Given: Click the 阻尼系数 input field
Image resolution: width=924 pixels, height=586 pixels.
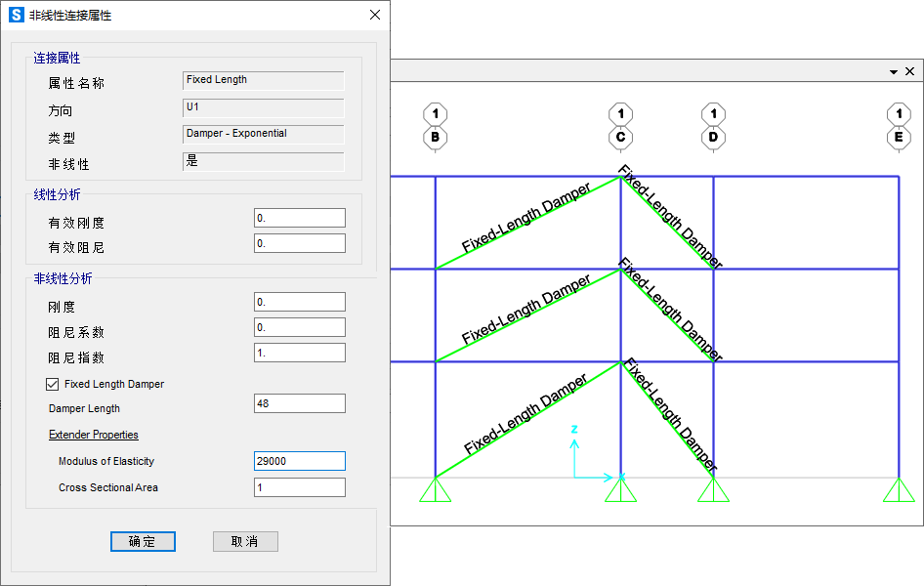Looking at the screenshot, I should pos(299,327).
